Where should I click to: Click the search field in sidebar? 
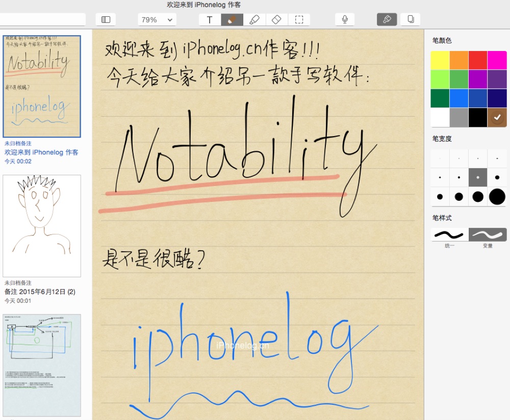[x=42, y=19]
